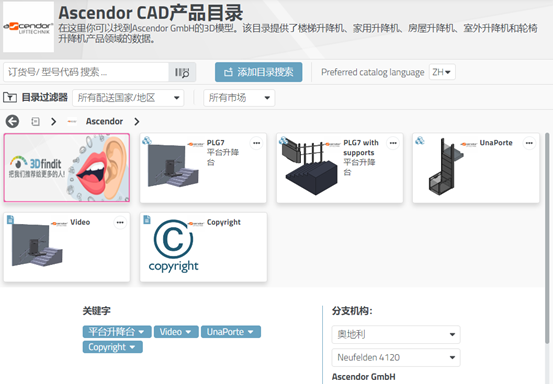
Task: Open UnaPorte card more options menu
Action: [x=529, y=143]
